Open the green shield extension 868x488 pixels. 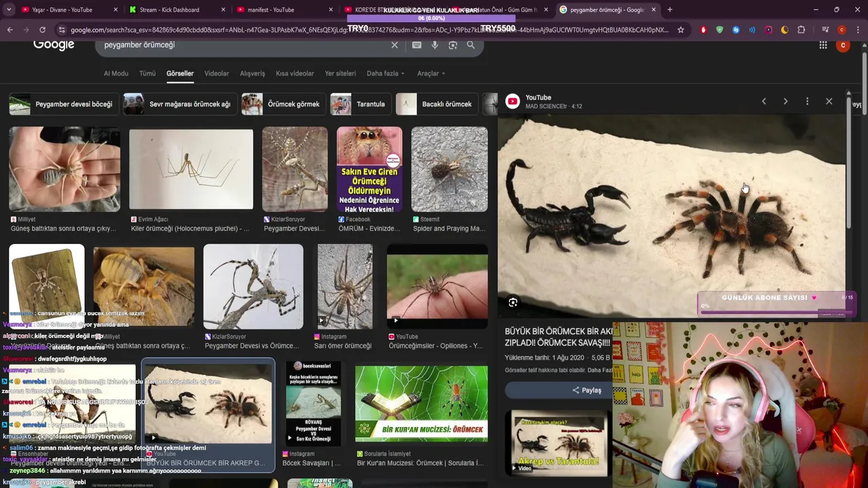719,30
